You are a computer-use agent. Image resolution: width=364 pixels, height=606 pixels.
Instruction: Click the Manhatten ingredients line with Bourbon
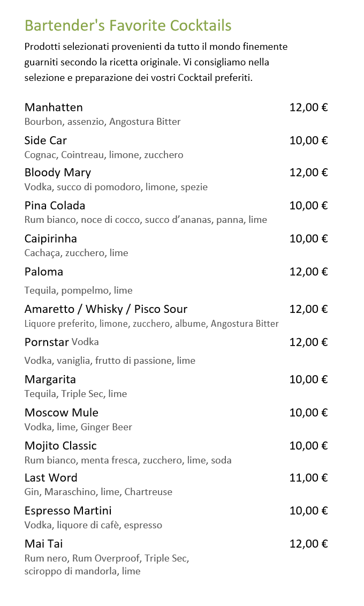click(103, 122)
